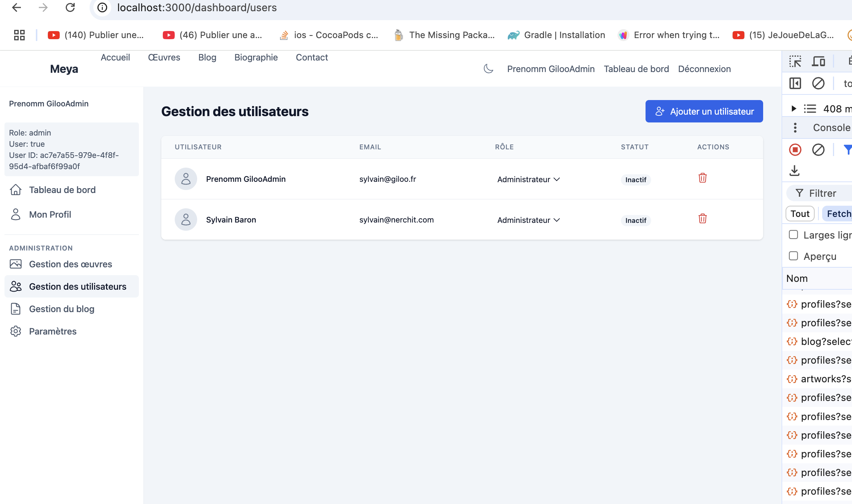Open Œuvres in top navigation
Screen dimensions: 852x504
(x=164, y=57)
